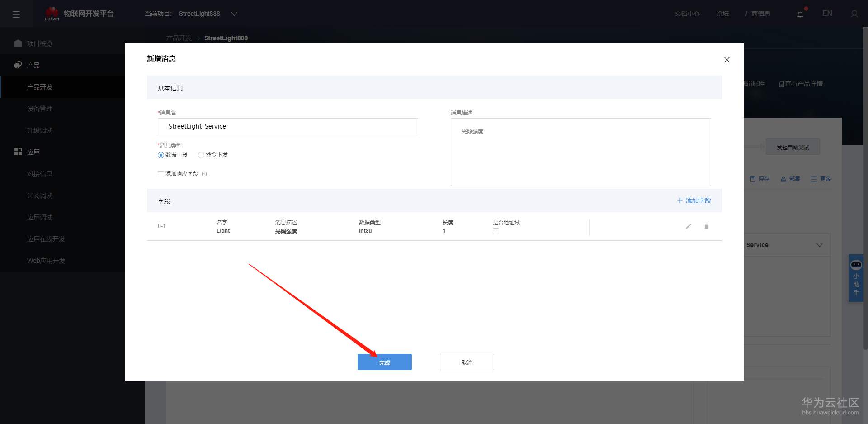
Task: Delete the Light field with trash icon
Action: coord(707,226)
